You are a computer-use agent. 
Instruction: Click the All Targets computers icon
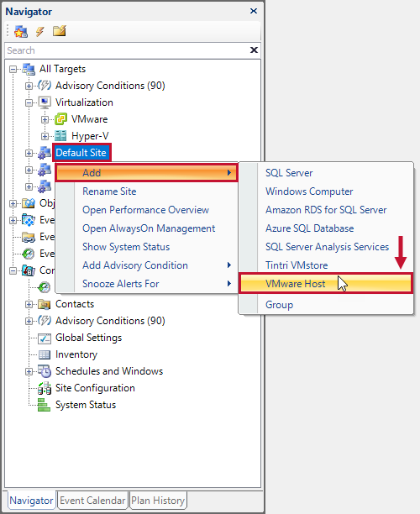[29, 69]
